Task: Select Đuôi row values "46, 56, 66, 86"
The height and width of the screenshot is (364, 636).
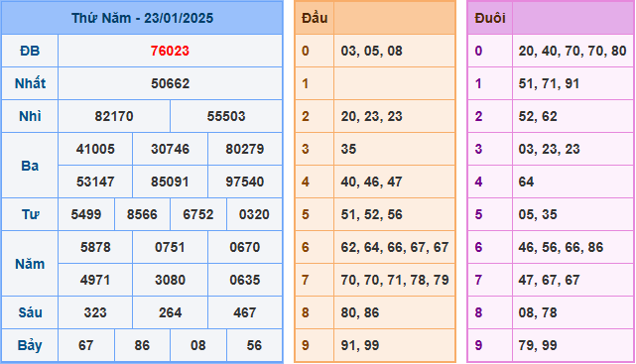Action: pos(561,247)
